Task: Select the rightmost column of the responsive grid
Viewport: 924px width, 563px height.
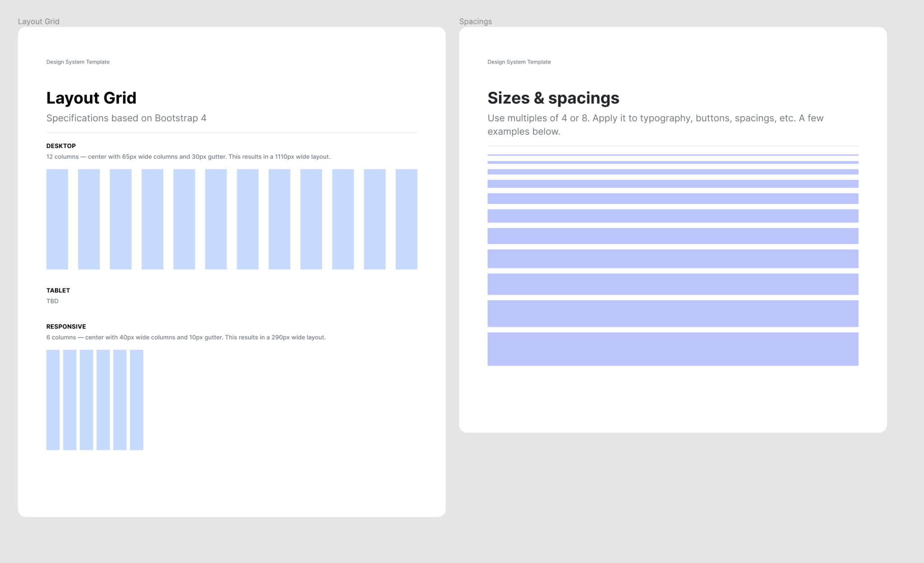Action: [x=137, y=400]
